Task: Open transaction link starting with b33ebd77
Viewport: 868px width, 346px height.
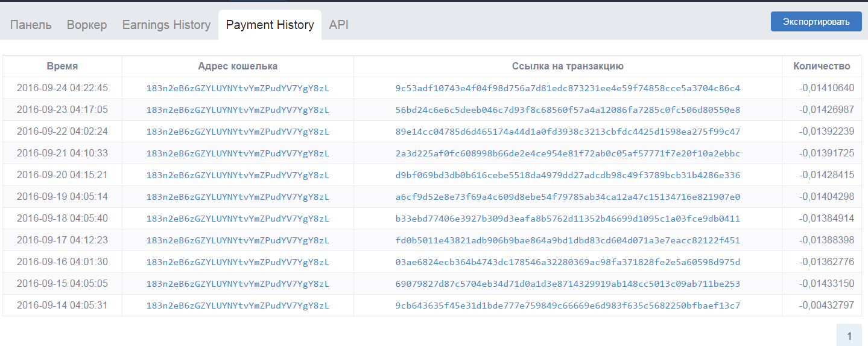Action: pos(567,219)
